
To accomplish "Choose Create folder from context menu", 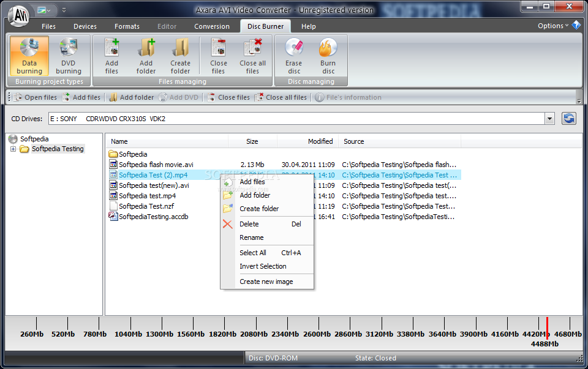I will [267, 209].
